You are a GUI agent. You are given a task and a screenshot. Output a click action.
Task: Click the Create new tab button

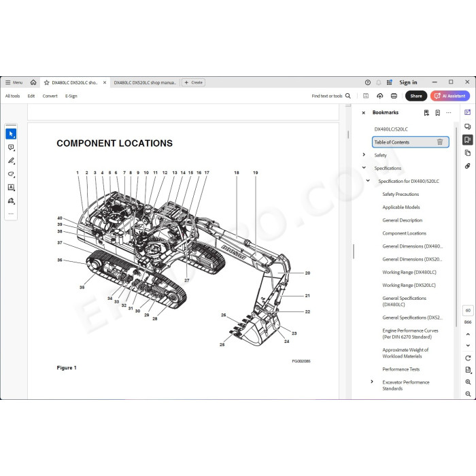193,82
